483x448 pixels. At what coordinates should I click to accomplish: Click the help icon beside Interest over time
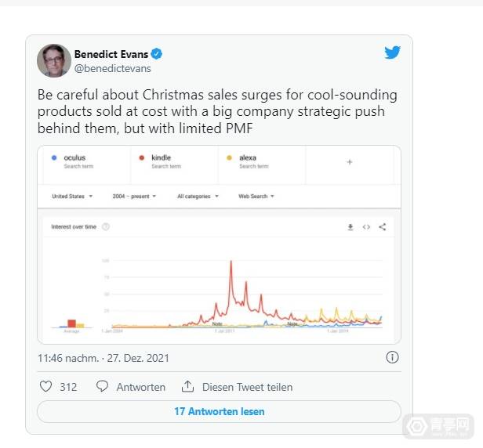coord(106,227)
